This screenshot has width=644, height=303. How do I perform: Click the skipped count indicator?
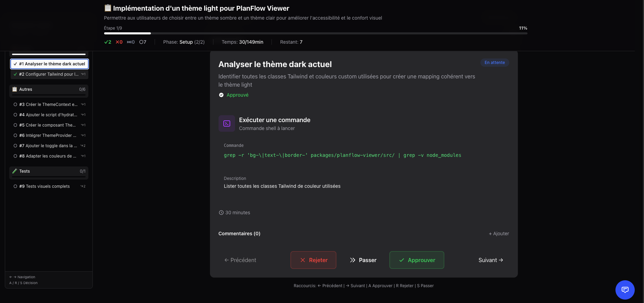131,42
